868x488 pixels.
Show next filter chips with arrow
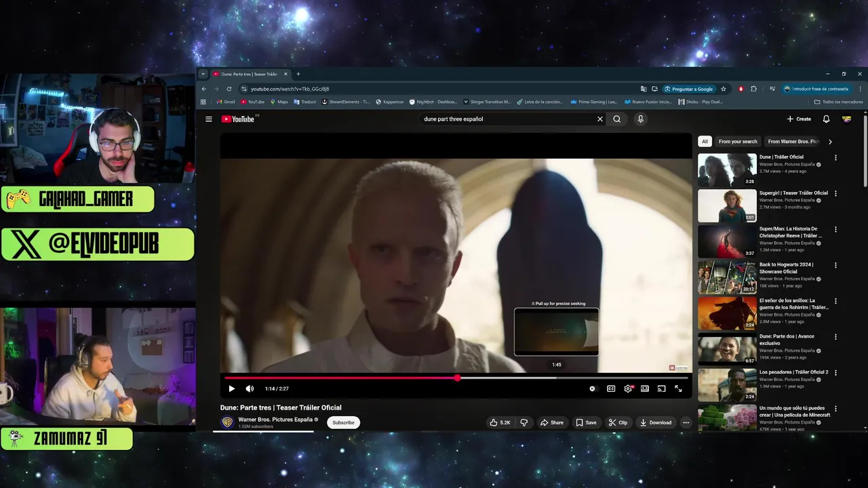[830, 142]
